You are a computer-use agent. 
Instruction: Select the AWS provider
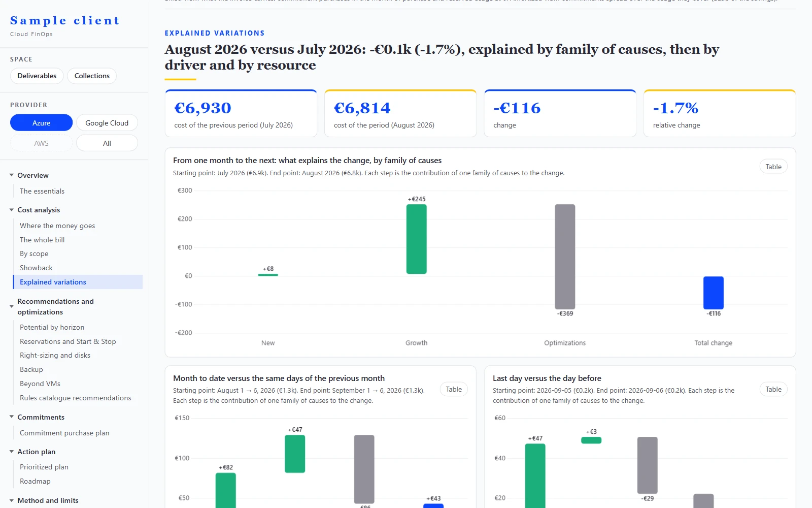tap(42, 143)
